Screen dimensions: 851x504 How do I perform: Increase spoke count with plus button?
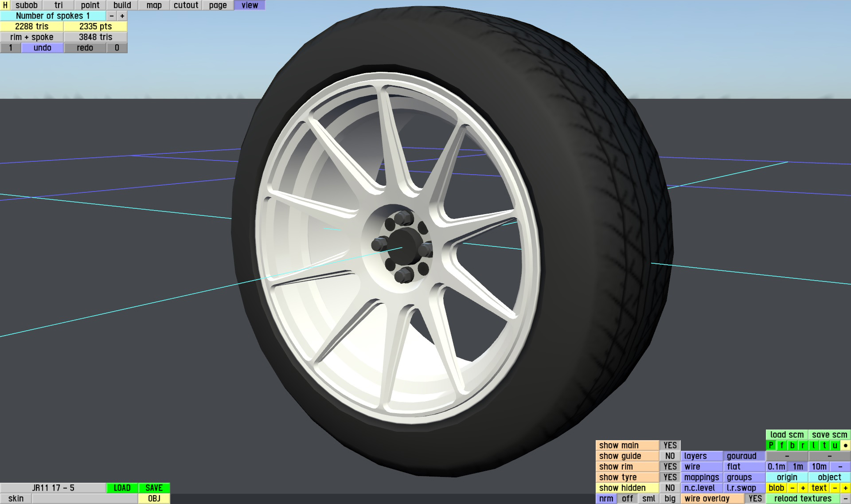(122, 16)
